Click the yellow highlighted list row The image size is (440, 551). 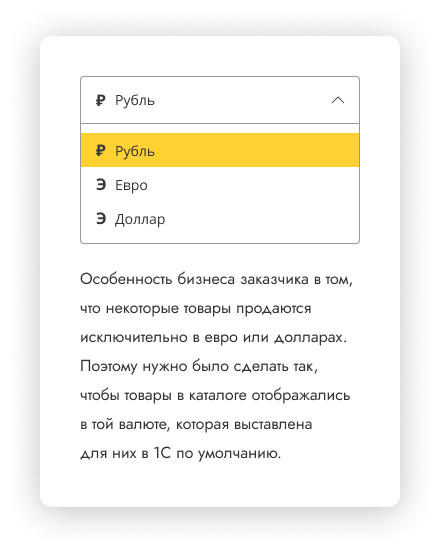click(x=220, y=150)
